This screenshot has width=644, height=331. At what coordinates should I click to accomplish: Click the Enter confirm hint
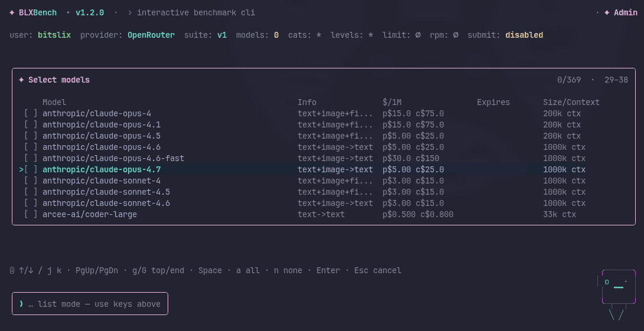point(328,271)
